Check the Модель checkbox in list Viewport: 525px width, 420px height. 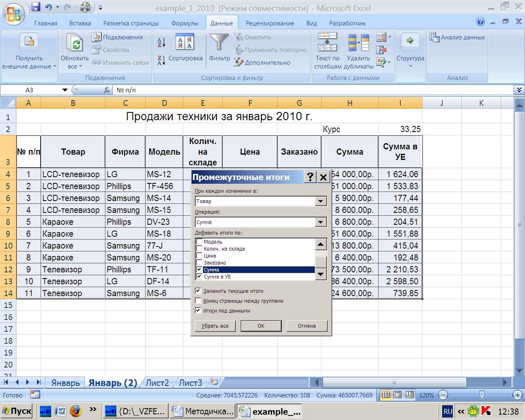(199, 242)
